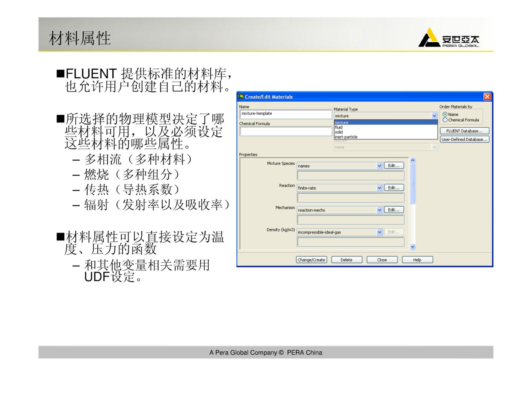Click the Delete button
The height and width of the screenshot is (399, 532).
[x=347, y=260]
